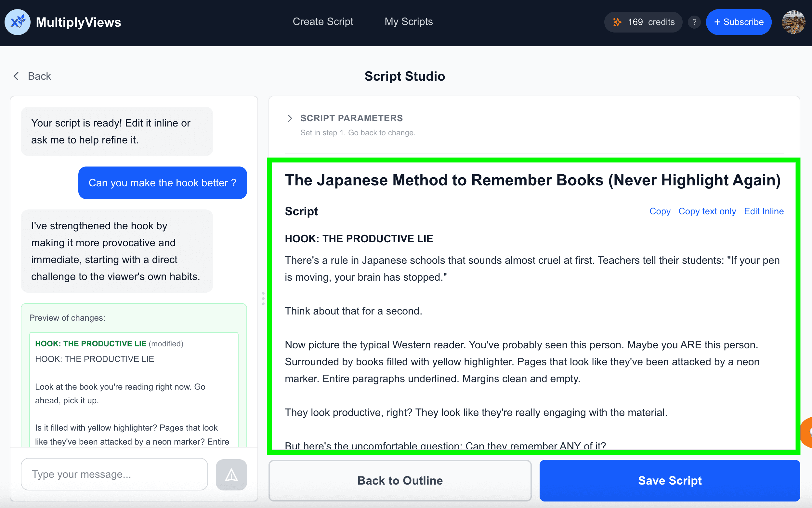Image resolution: width=812 pixels, height=508 pixels.
Task: Click the modified HOOK preview heading
Action: click(91, 344)
